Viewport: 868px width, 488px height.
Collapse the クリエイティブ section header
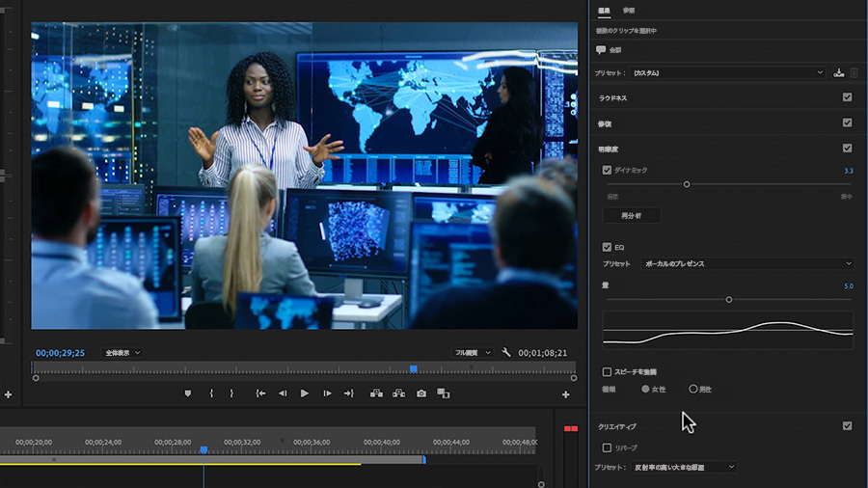pyautogui.click(x=617, y=426)
